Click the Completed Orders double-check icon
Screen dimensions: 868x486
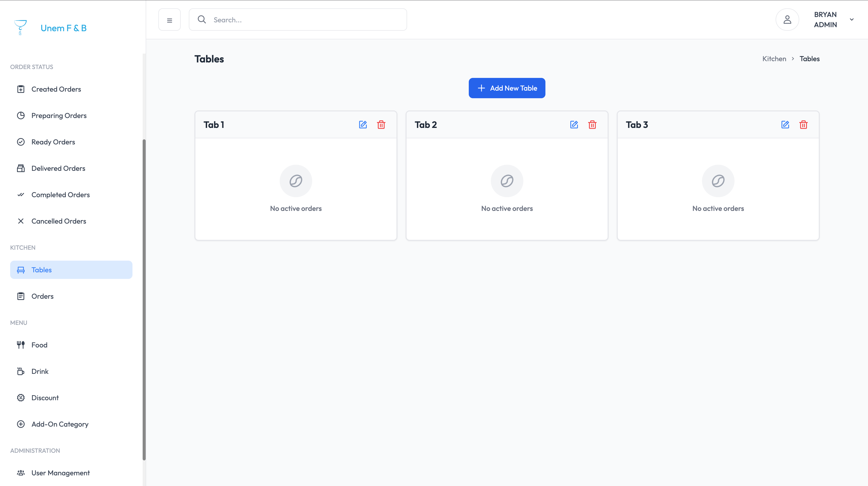pyautogui.click(x=21, y=194)
